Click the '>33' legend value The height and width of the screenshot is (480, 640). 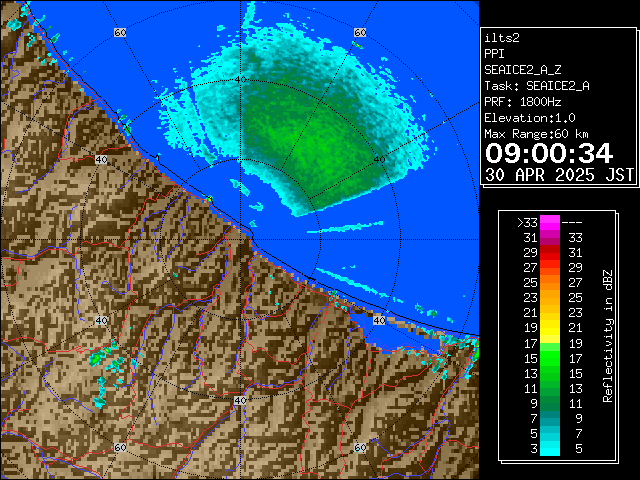527,223
